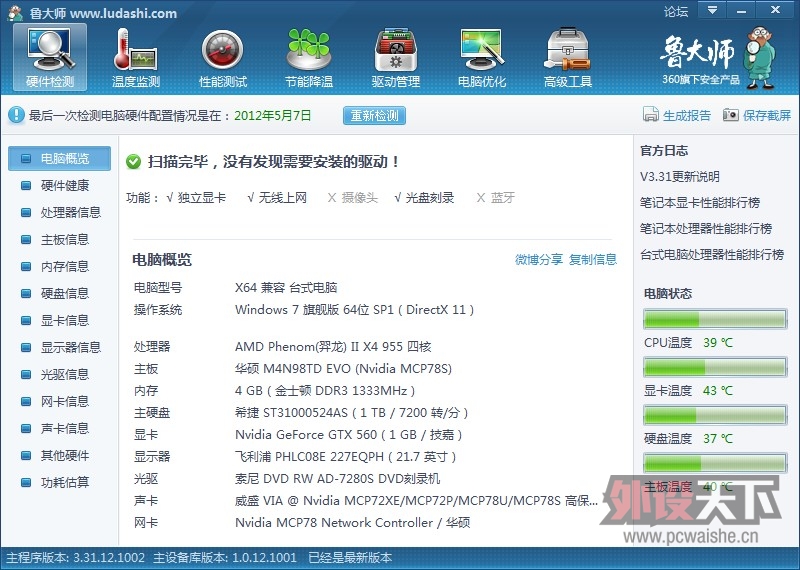Open the 驱动管理 driver management
Viewport: 800px width, 570px height.
pyautogui.click(x=395, y=57)
